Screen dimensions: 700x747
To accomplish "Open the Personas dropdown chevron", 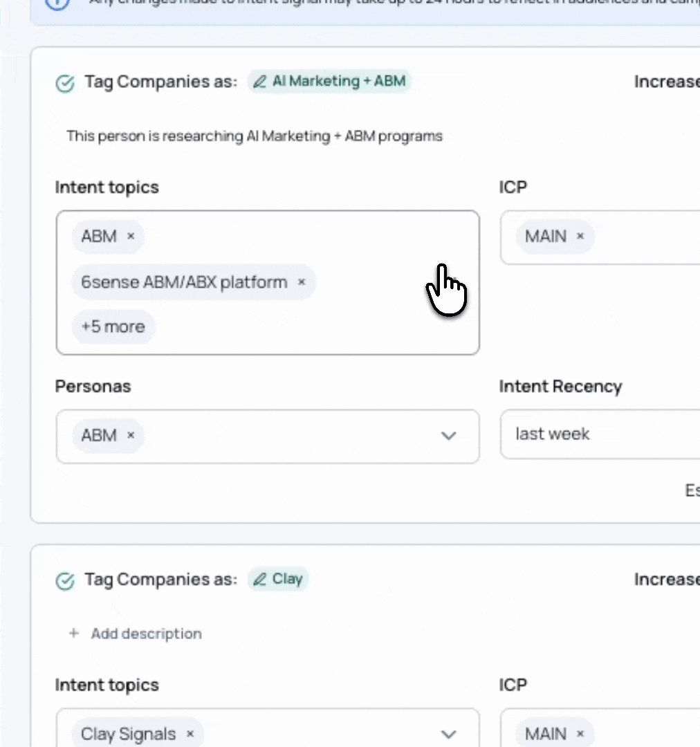I will tap(448, 436).
